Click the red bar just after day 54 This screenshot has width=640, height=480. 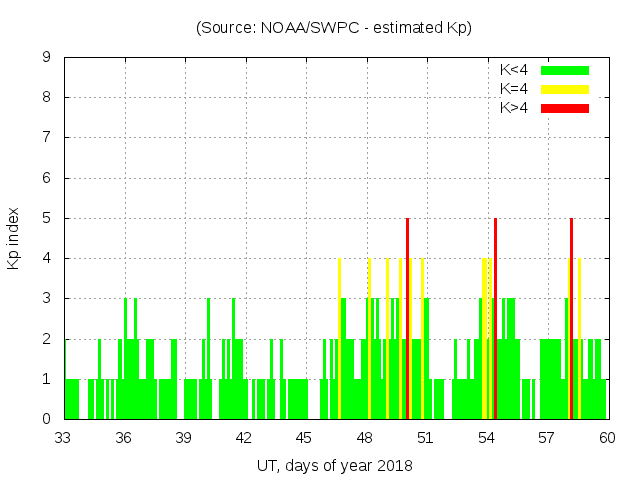495,318
